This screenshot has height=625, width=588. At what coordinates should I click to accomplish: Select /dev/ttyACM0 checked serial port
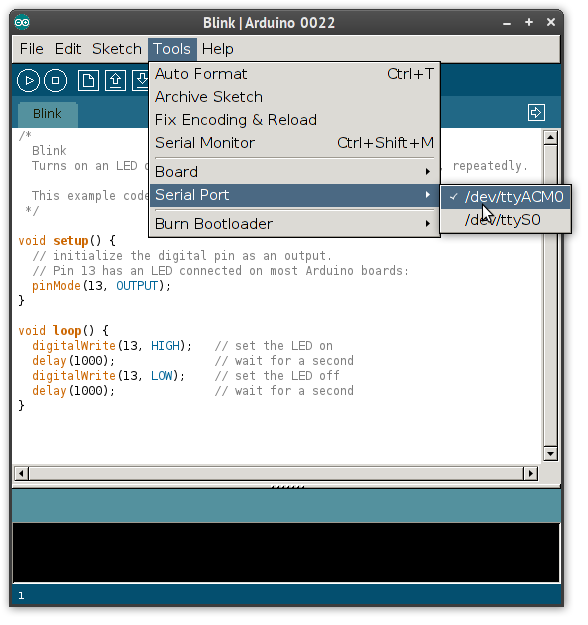pyautogui.click(x=505, y=197)
